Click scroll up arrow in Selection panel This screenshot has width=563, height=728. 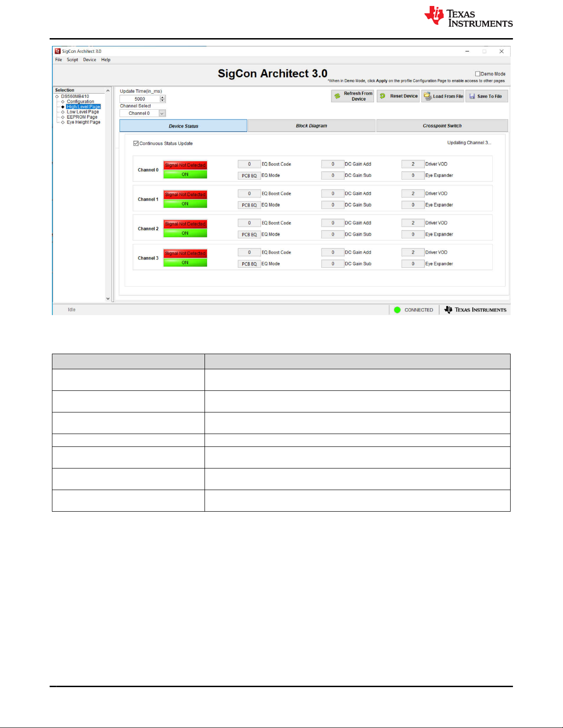(x=108, y=90)
